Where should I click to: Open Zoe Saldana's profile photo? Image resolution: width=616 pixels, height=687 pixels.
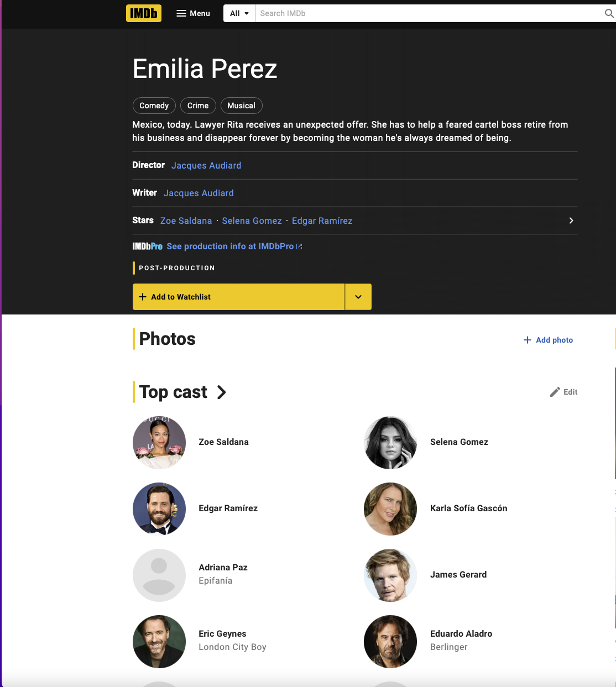coord(159,442)
